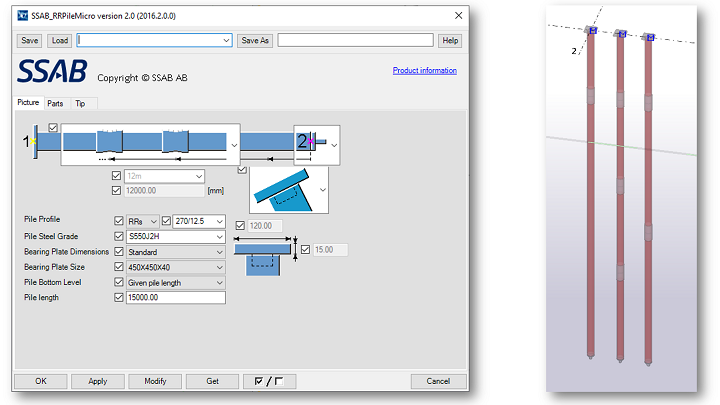Open the saved settings dropdown next to Load

coord(226,40)
